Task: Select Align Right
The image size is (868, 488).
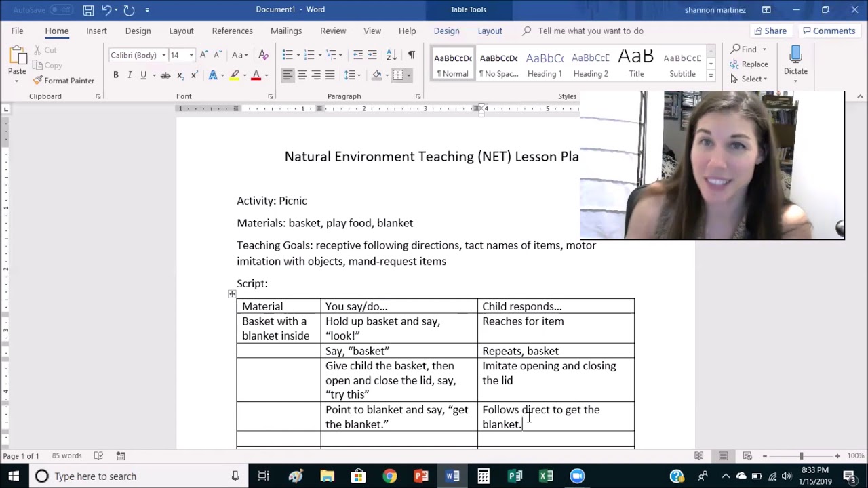Action: [316, 75]
